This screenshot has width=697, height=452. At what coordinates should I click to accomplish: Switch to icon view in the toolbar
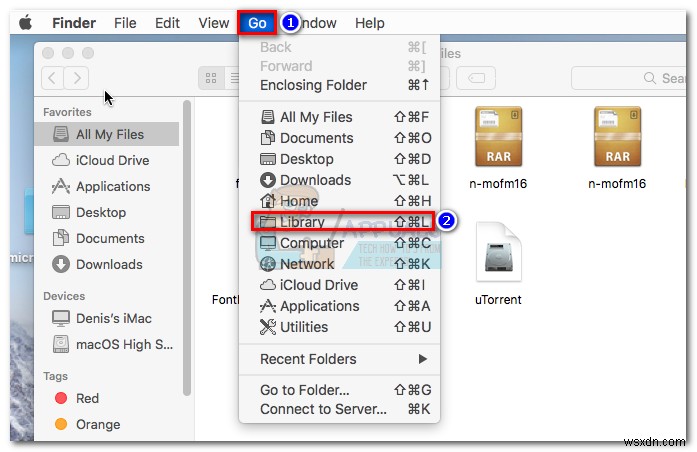(x=211, y=78)
